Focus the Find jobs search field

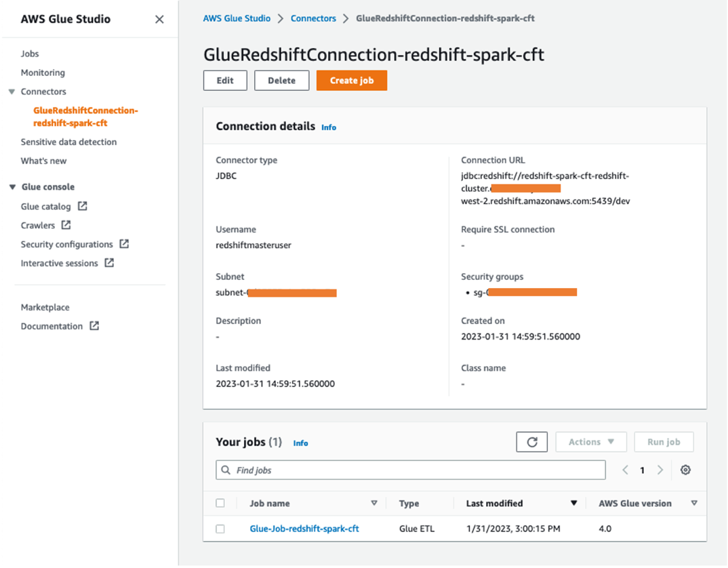410,470
